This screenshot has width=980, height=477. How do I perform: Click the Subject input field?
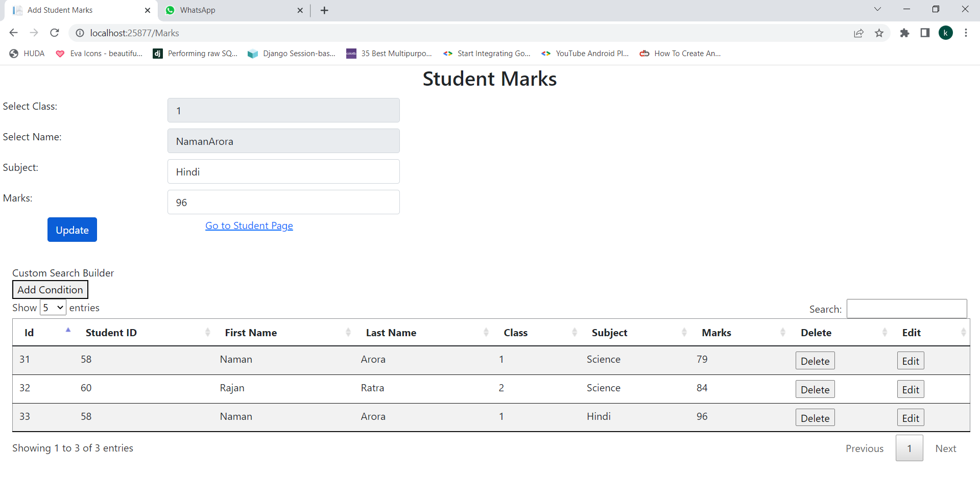tap(283, 171)
